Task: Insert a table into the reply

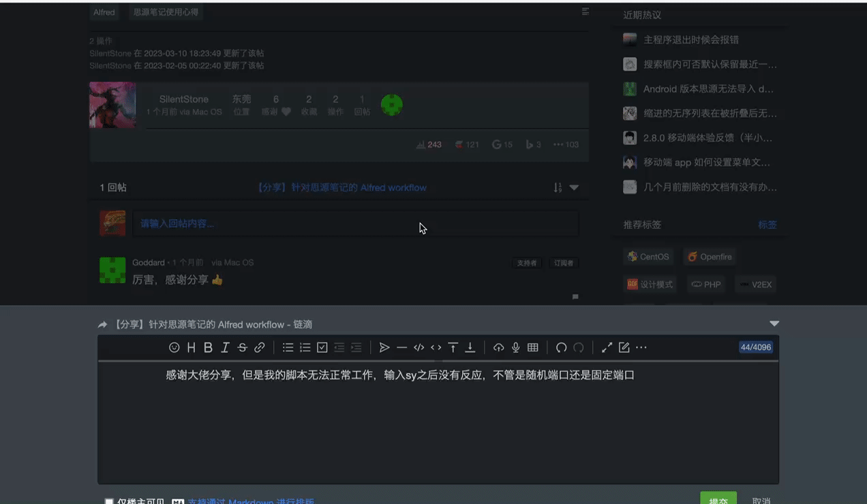Action: point(532,347)
